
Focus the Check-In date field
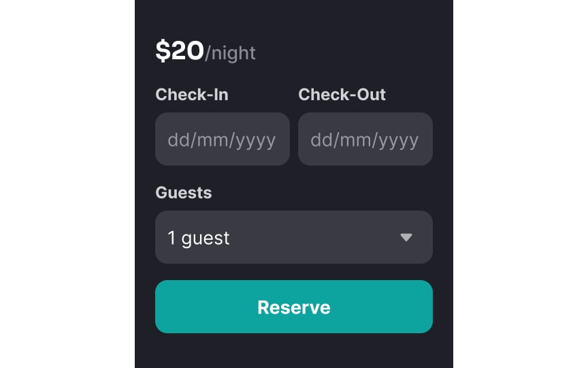223,139
